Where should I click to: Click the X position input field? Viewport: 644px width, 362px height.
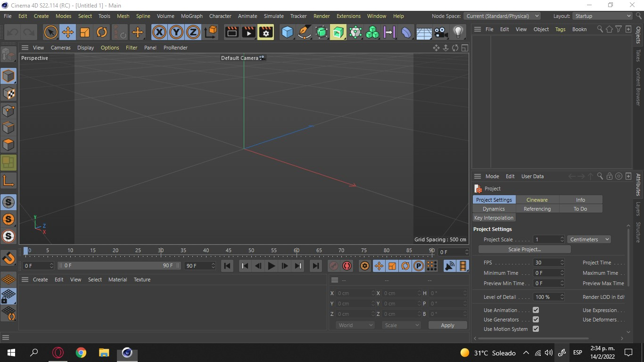[355, 293]
